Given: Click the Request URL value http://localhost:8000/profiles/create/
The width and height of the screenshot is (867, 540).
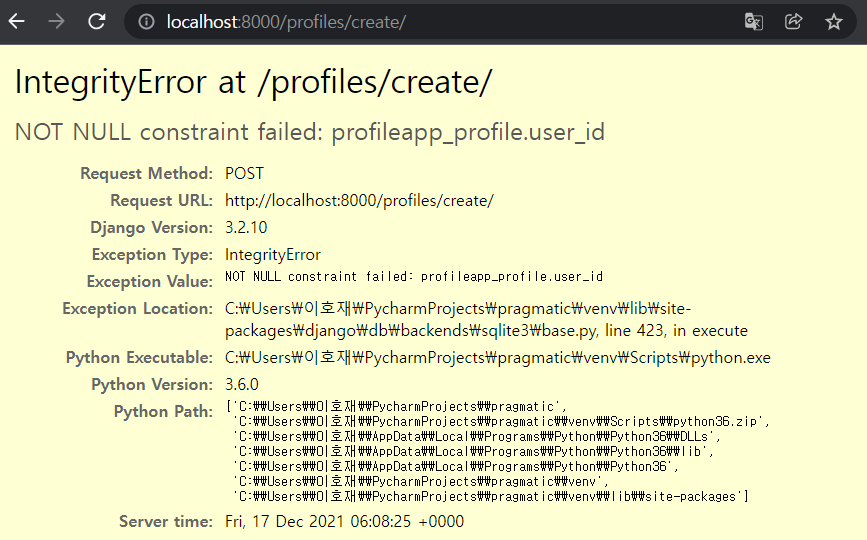Looking at the screenshot, I should pyautogui.click(x=359, y=201).
